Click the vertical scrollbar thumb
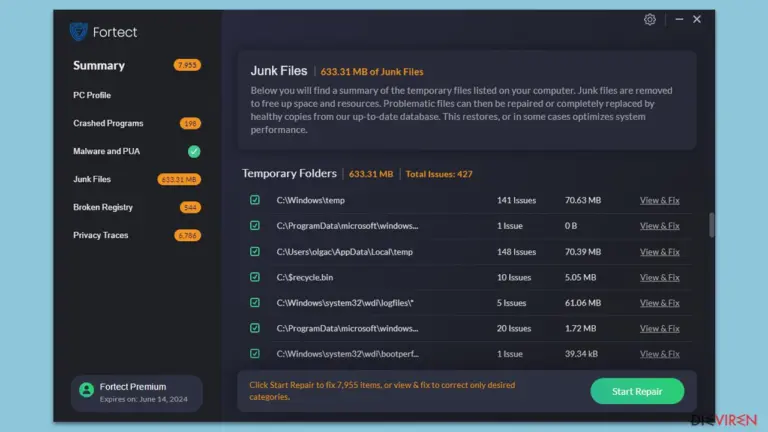This screenshot has height=432, width=768. click(711, 225)
